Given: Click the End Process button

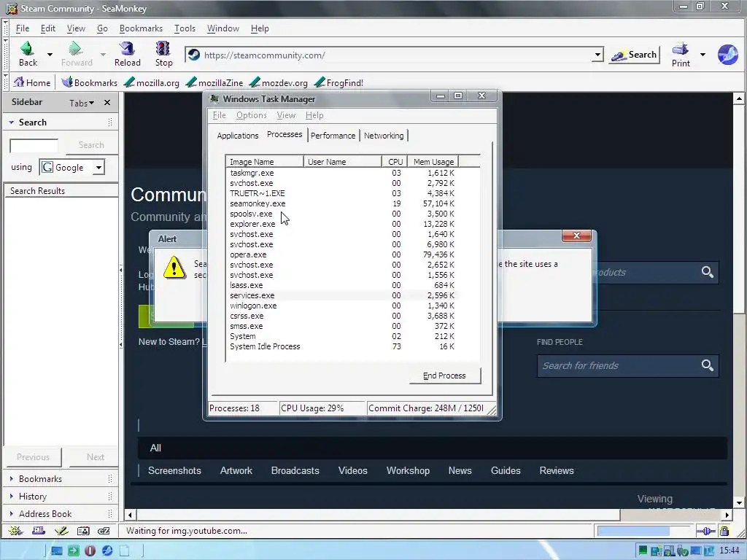Looking at the screenshot, I should tap(444, 376).
